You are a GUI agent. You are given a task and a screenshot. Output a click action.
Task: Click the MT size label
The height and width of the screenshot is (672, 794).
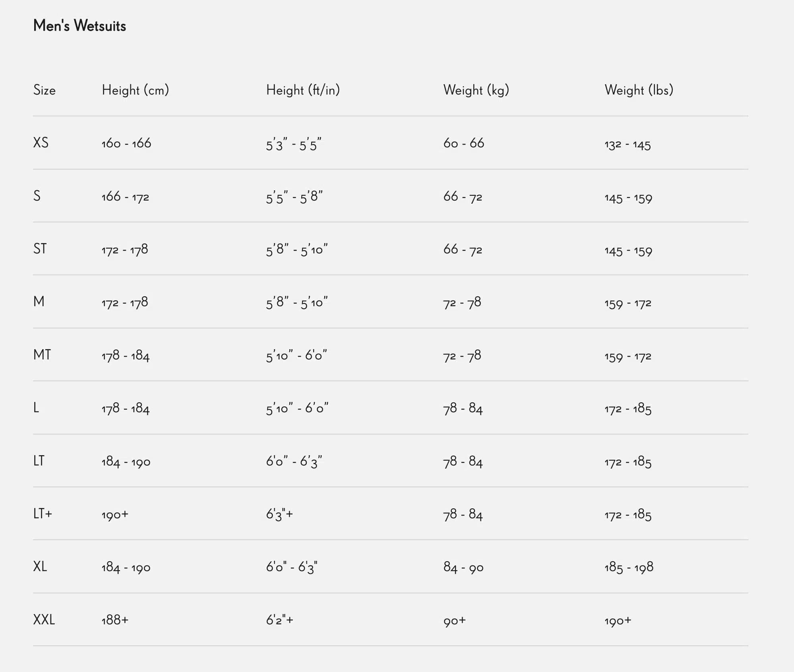[42, 355]
